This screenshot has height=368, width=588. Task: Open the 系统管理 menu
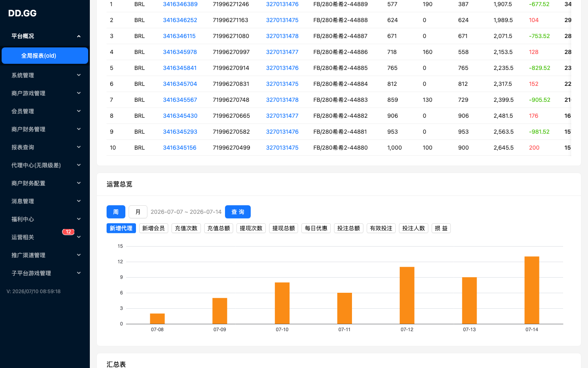(x=45, y=75)
